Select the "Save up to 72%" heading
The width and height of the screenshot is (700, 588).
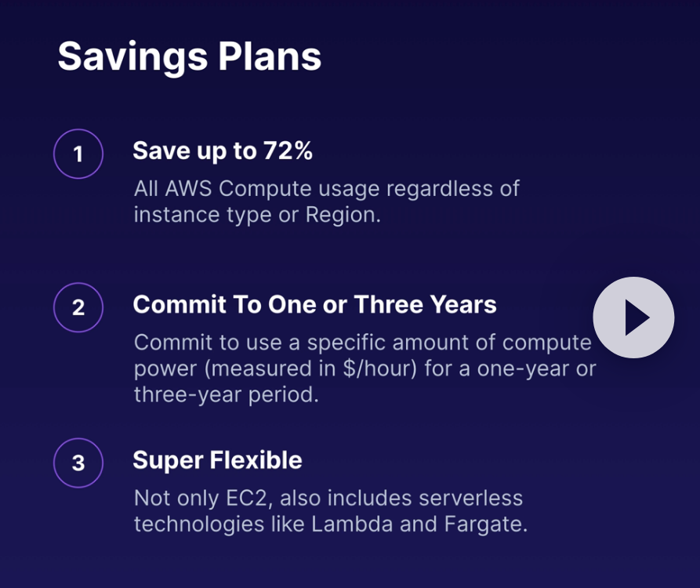click(x=223, y=151)
